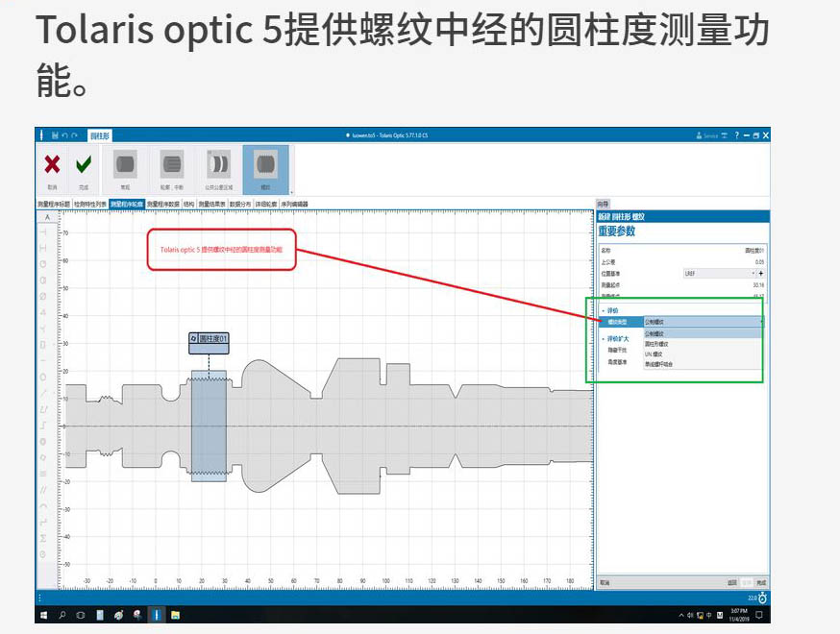The height and width of the screenshot is (634, 840).
Task: Click the save icon in title bar
Action: click(x=55, y=135)
